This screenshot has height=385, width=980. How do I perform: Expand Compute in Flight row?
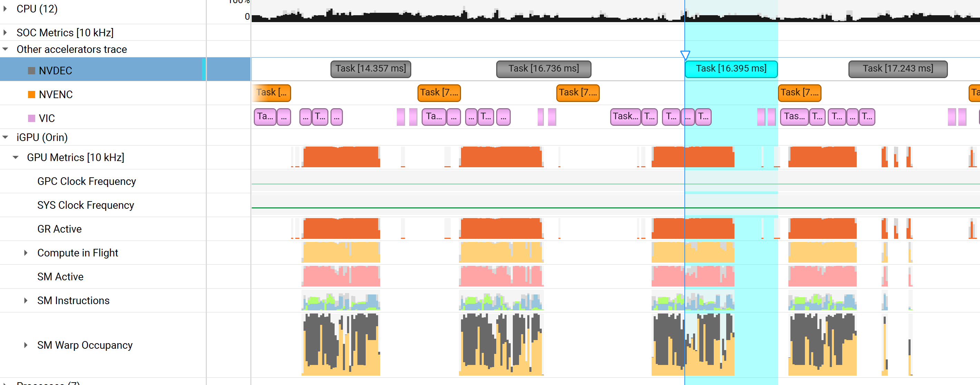point(26,253)
